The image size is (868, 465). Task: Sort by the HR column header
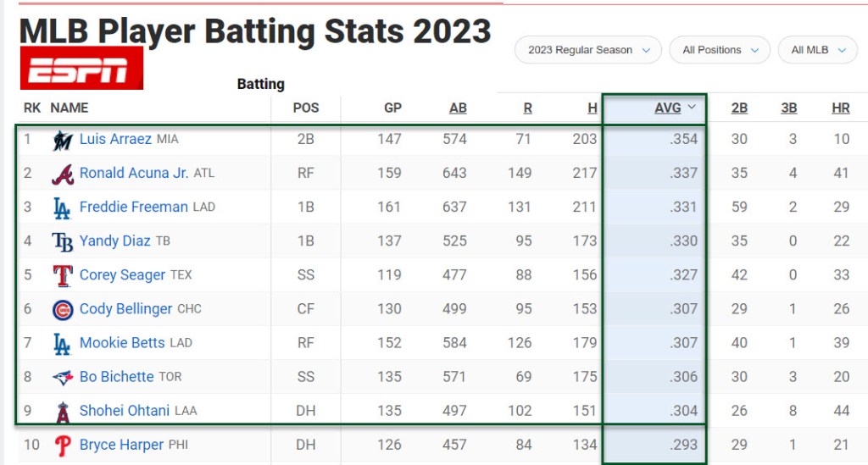[x=840, y=108]
